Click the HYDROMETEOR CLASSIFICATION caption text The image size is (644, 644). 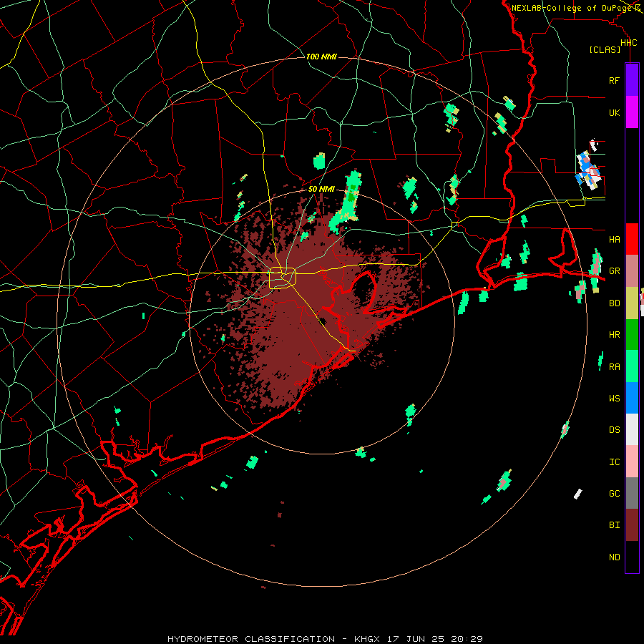coord(251,639)
